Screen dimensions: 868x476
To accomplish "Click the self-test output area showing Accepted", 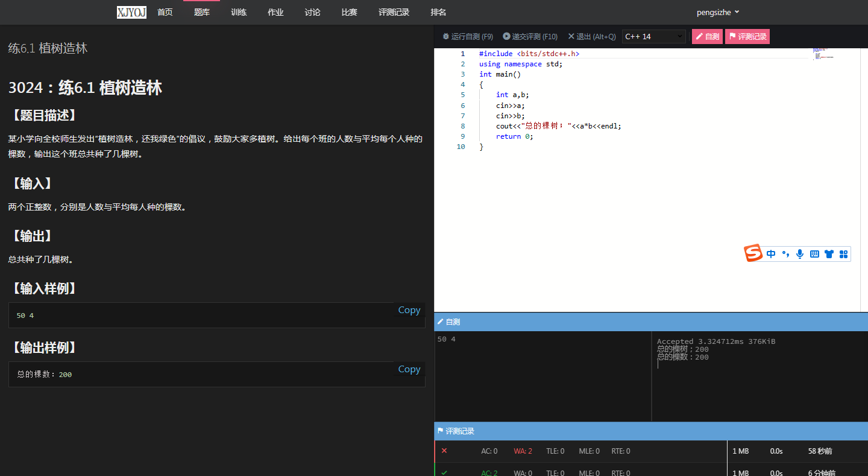I will tap(759, 376).
